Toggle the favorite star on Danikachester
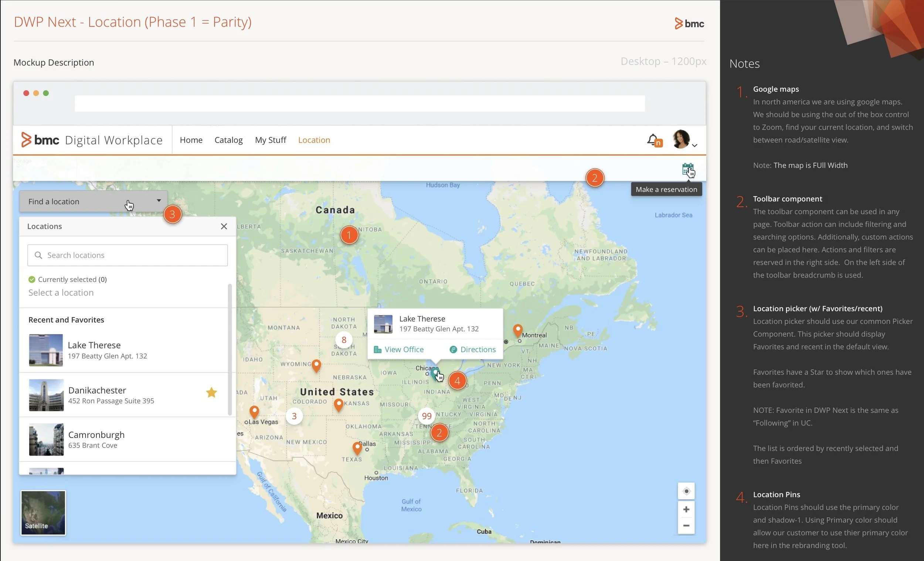Image resolution: width=924 pixels, height=561 pixels. pos(211,392)
